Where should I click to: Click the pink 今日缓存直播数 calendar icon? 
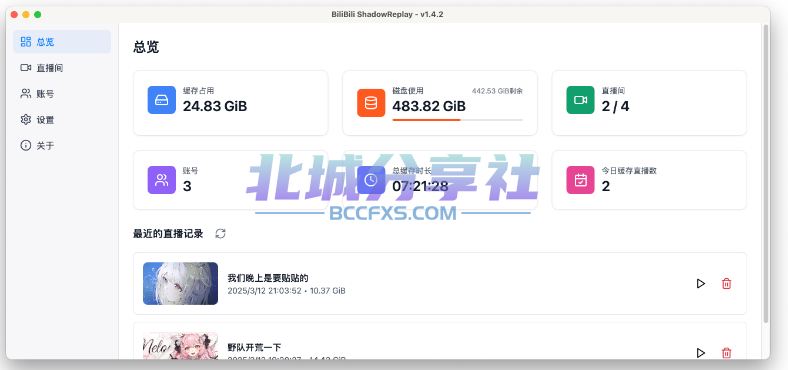(580, 180)
